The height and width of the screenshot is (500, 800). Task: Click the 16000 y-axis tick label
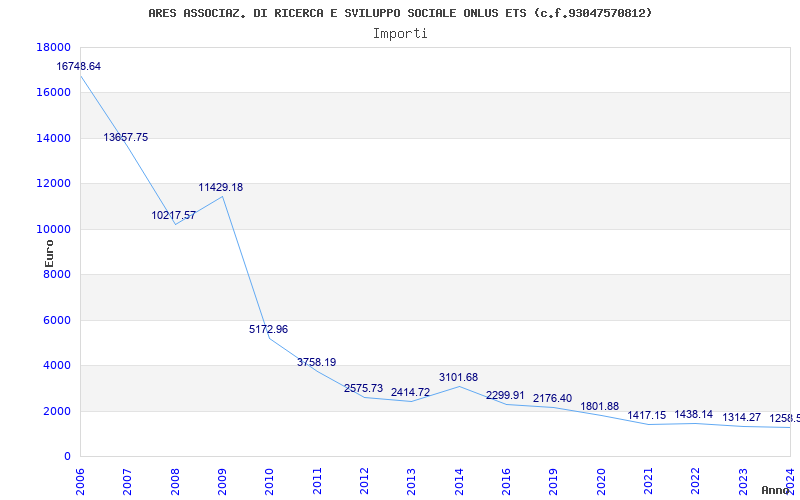pyautogui.click(x=53, y=93)
